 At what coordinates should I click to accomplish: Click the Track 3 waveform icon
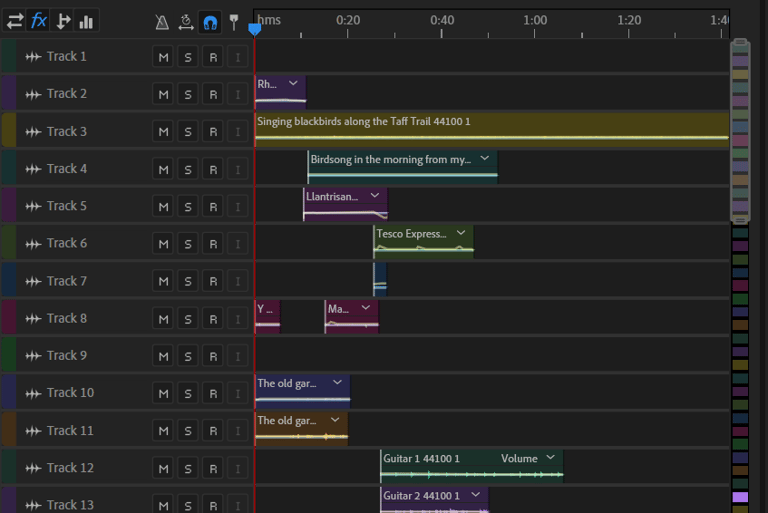point(33,132)
